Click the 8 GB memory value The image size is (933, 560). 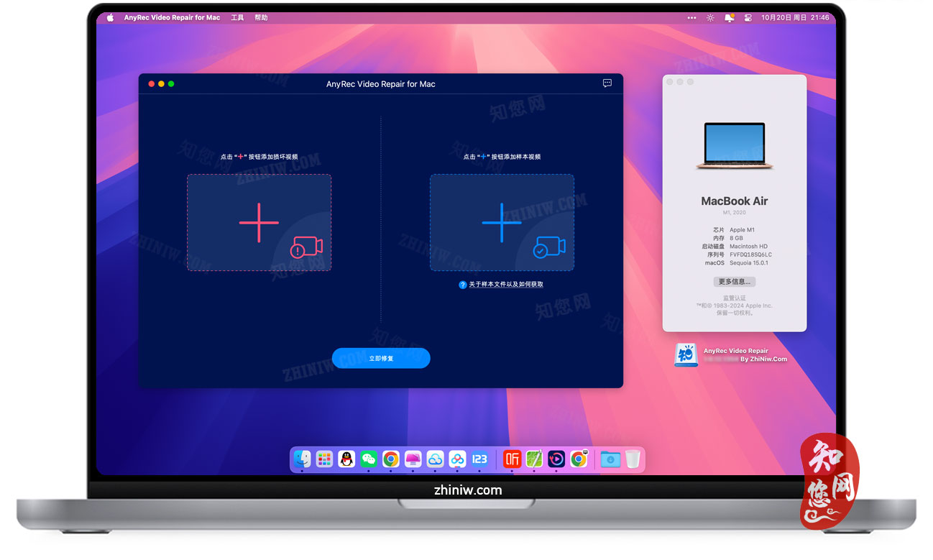736,238
